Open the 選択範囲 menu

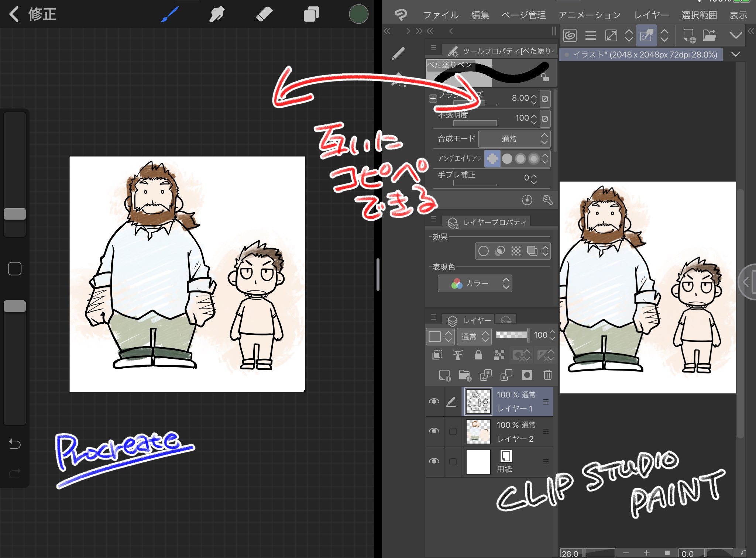tap(699, 15)
